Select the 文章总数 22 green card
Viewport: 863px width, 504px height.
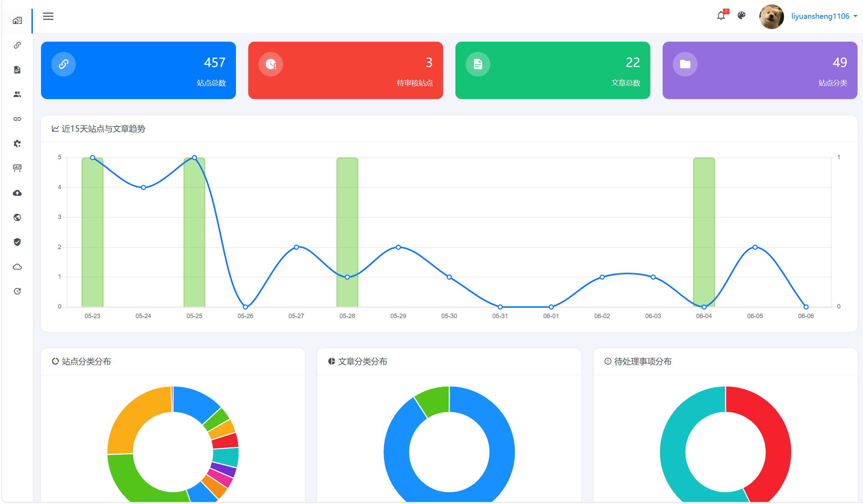pos(553,70)
